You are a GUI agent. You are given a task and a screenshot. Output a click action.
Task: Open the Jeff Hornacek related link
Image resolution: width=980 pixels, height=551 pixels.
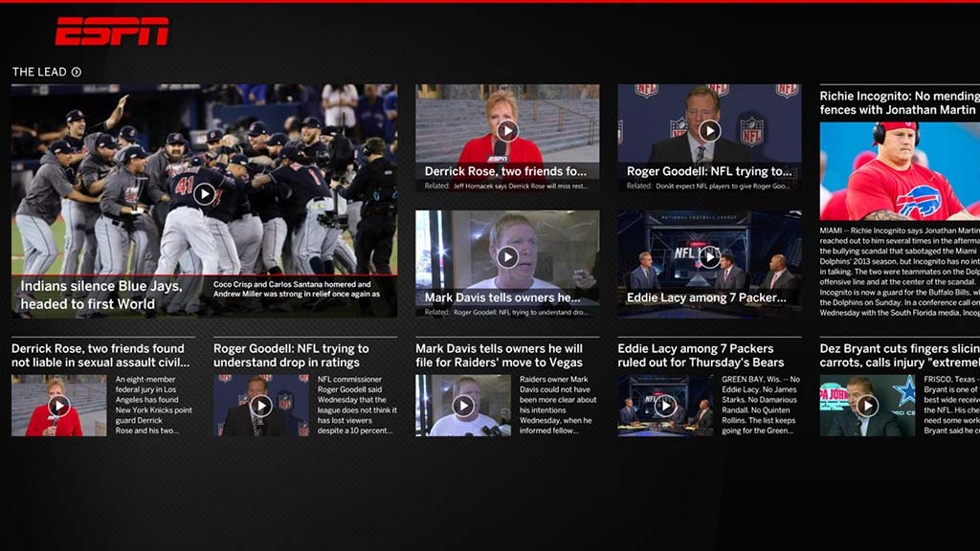tap(523, 187)
